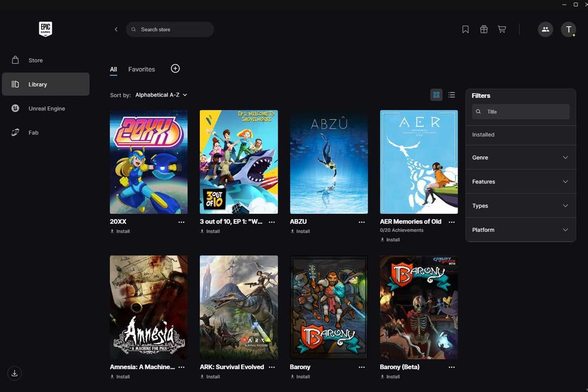
Task: Open more options for ABZU
Action: 362,222
